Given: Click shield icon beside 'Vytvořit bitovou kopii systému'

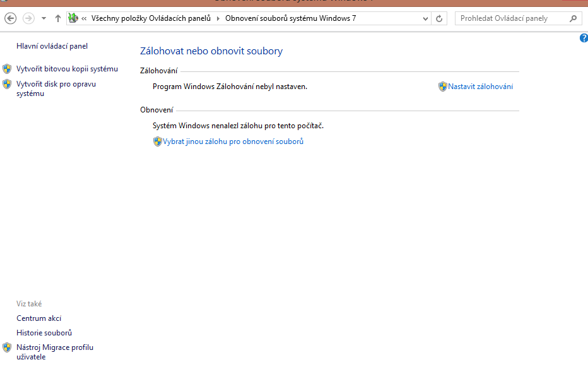Looking at the screenshot, I should coord(7,69).
